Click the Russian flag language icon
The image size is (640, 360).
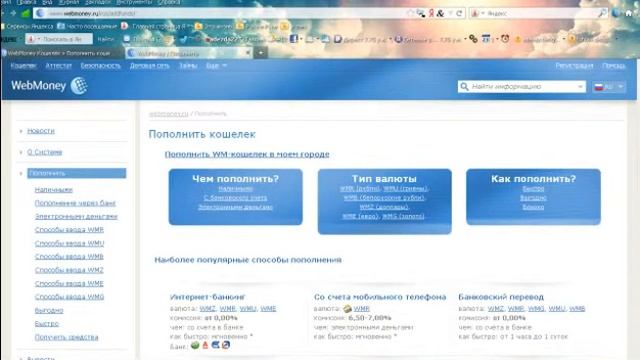(x=599, y=87)
